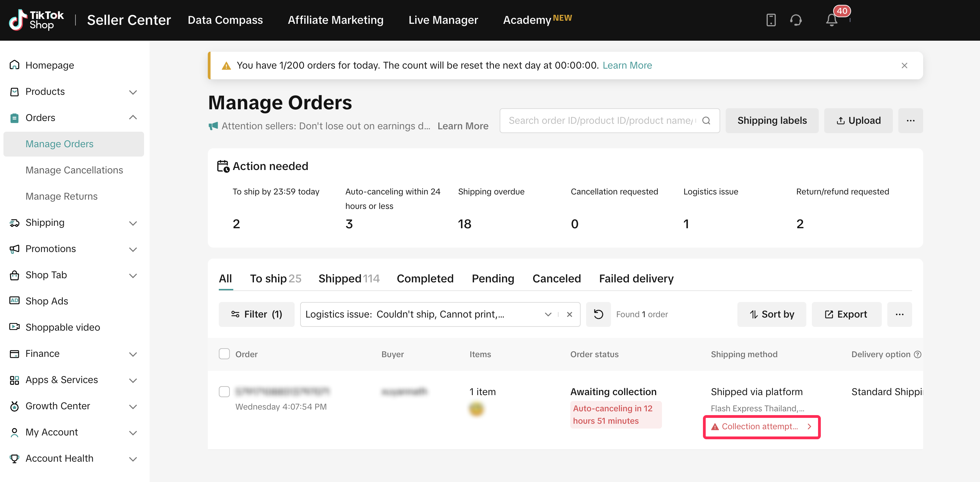Click the refresh orders icon
This screenshot has width=980, height=482.
pos(598,314)
